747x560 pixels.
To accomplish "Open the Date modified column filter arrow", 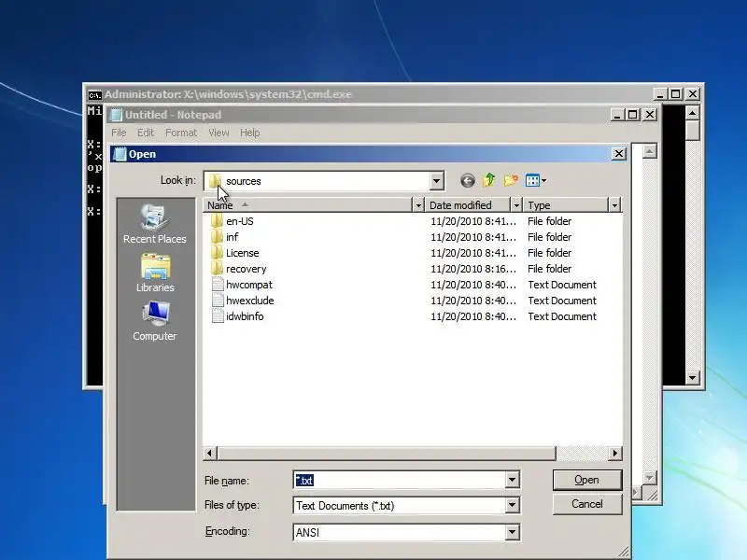I will click(516, 205).
